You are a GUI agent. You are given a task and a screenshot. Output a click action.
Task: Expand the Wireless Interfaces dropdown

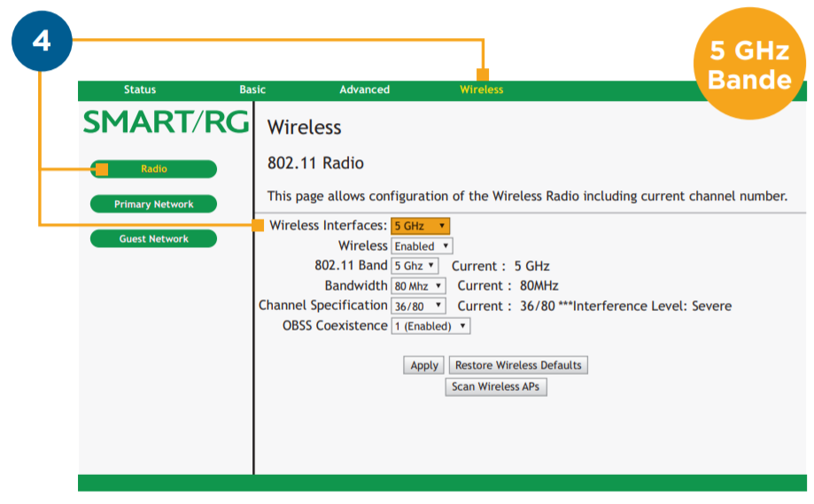pos(420,226)
